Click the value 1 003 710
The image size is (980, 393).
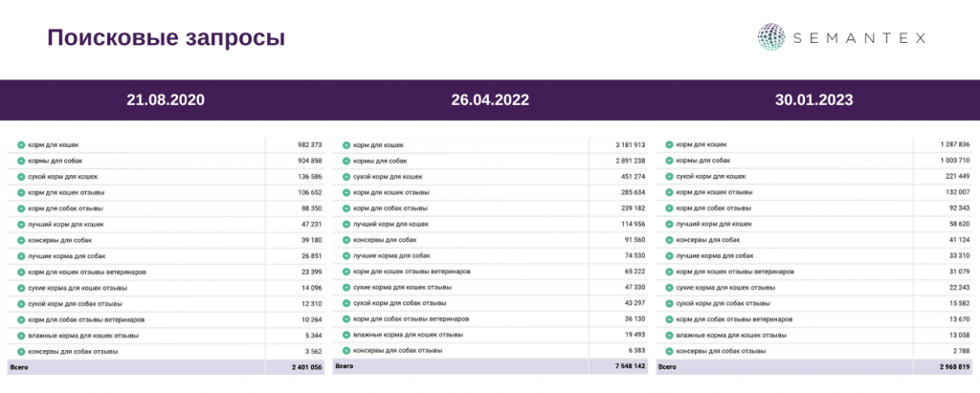[954, 161]
